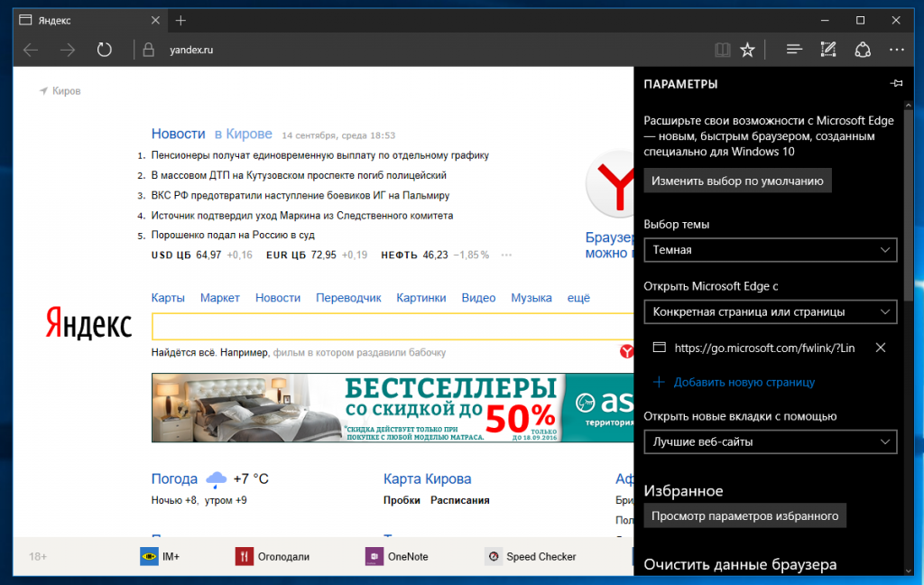Reload the page with refresh icon

tap(105, 50)
